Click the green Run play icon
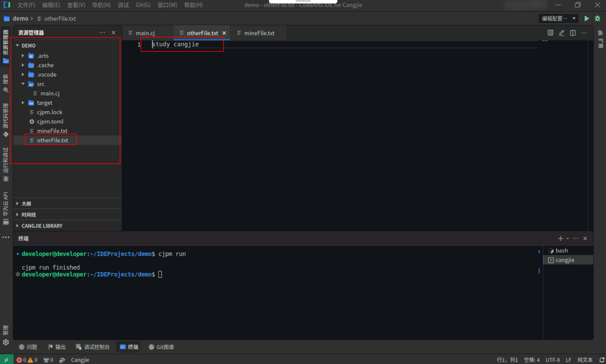The image size is (606, 364). click(x=586, y=19)
